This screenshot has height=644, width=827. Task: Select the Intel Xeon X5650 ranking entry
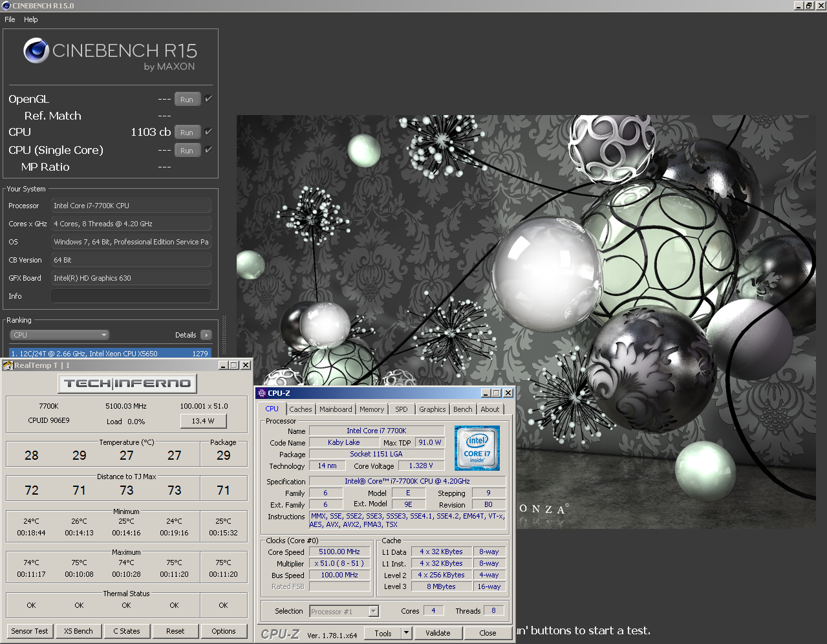tap(110, 354)
